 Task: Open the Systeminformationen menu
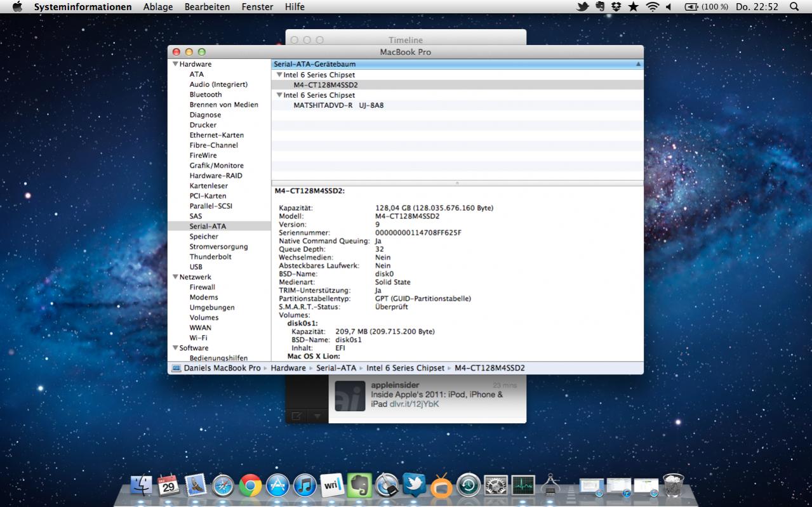click(83, 7)
